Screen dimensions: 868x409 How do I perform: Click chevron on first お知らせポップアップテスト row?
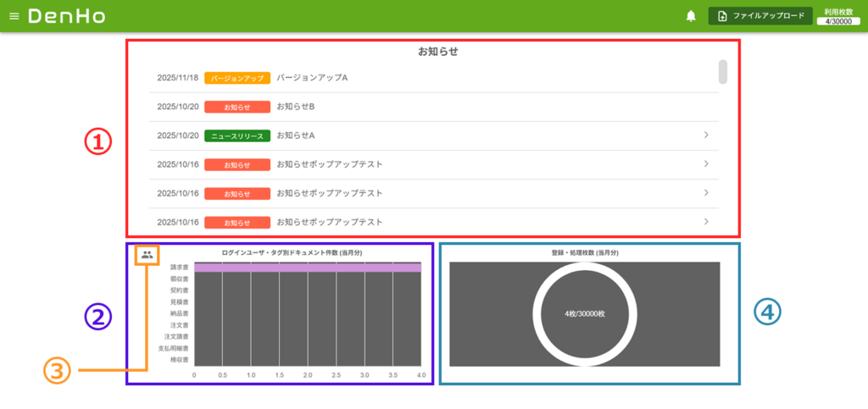pos(706,164)
